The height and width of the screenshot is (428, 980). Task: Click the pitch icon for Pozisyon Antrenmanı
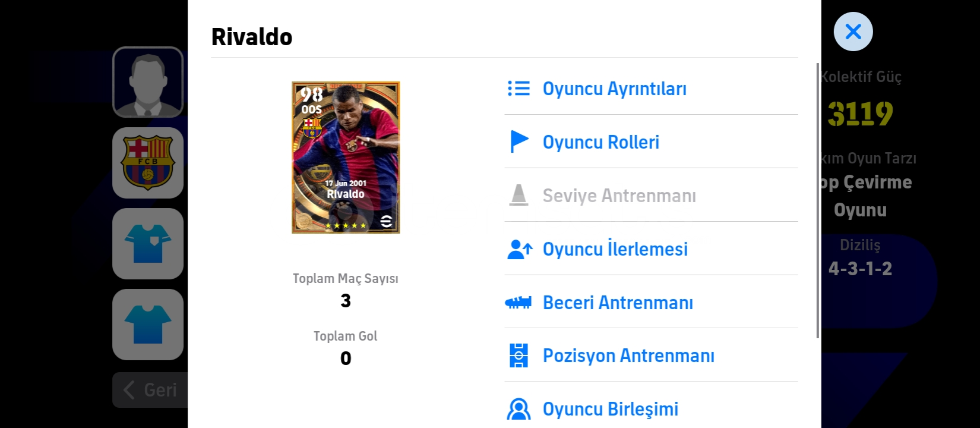(x=519, y=355)
